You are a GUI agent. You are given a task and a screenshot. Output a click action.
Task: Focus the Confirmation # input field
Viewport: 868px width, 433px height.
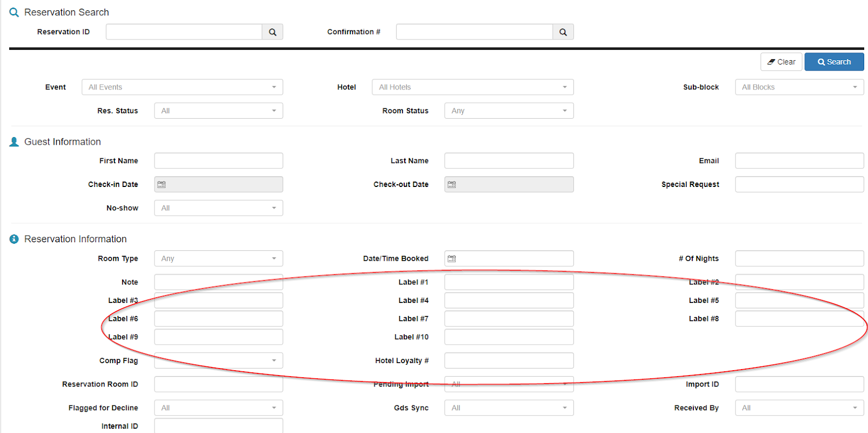click(474, 32)
